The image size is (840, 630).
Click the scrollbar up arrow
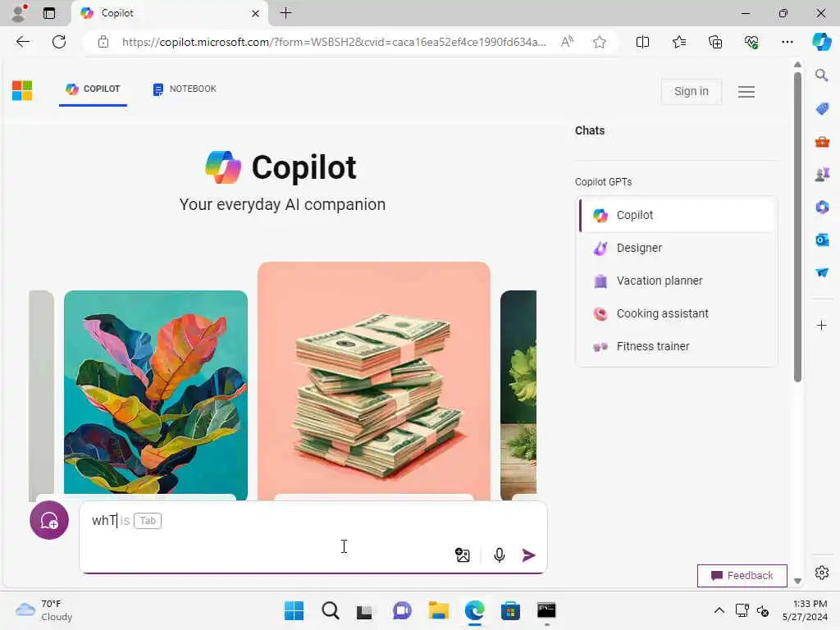coord(797,64)
